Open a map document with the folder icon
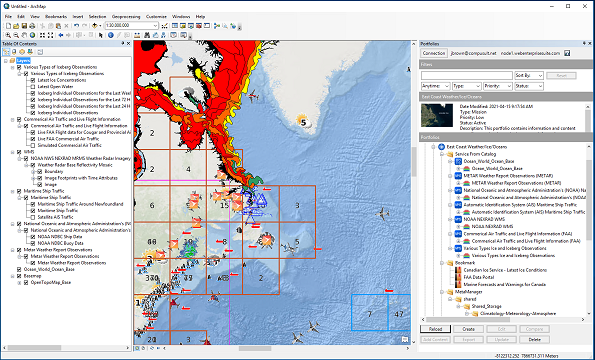595x360 pixels. pyautogui.click(x=16, y=26)
